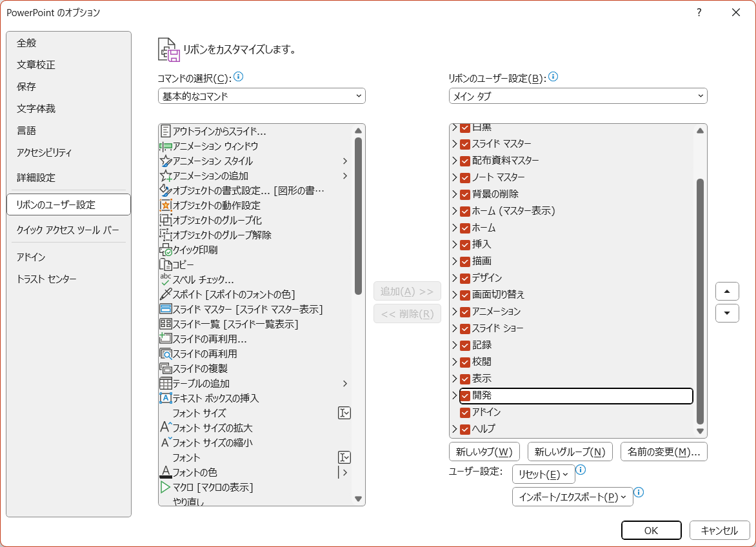Uncheck the ヘルプ tab checkbox
756x547 pixels.
click(x=465, y=429)
